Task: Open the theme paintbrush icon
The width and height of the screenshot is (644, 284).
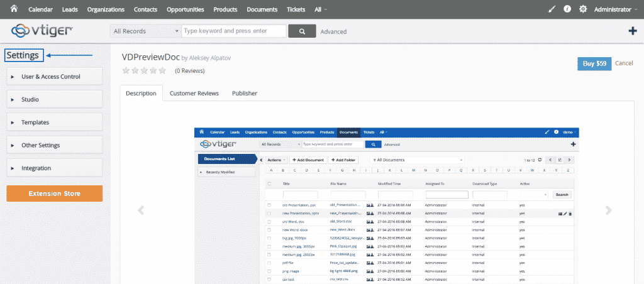Action: 552,9
